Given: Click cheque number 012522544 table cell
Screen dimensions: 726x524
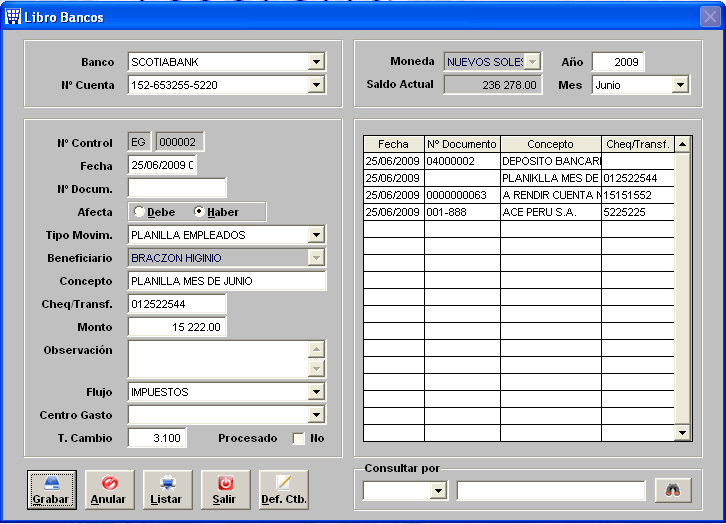Looking at the screenshot, I should pos(638,178).
